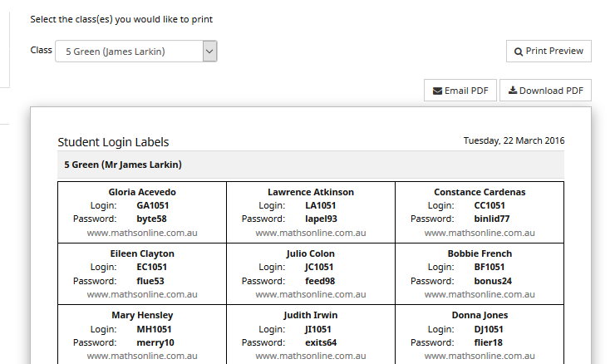Click Lawrence Atkinson's mathsonline website link
This screenshot has height=364, width=615.
coord(311,233)
